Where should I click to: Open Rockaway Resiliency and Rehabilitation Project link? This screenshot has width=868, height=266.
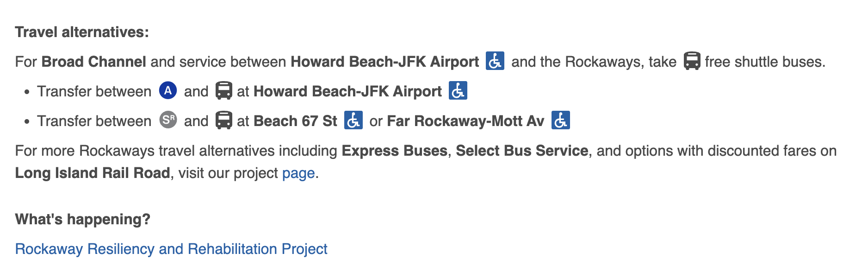[x=171, y=249]
